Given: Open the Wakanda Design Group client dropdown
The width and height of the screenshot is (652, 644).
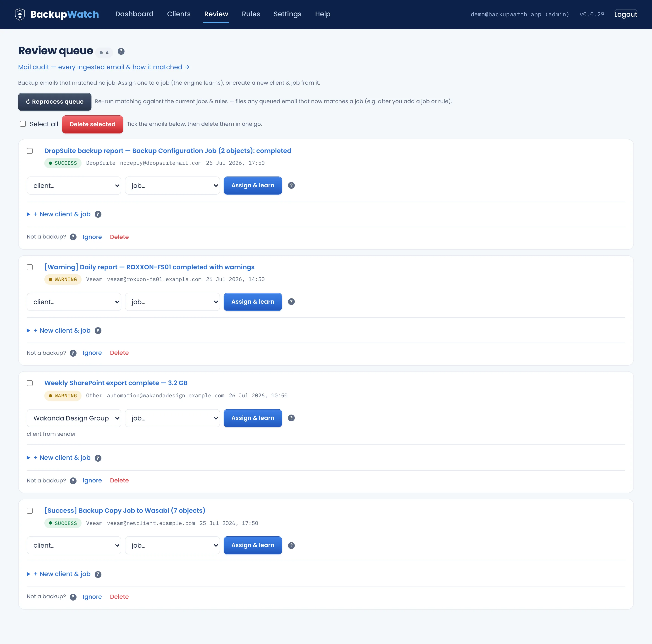Looking at the screenshot, I should [74, 418].
